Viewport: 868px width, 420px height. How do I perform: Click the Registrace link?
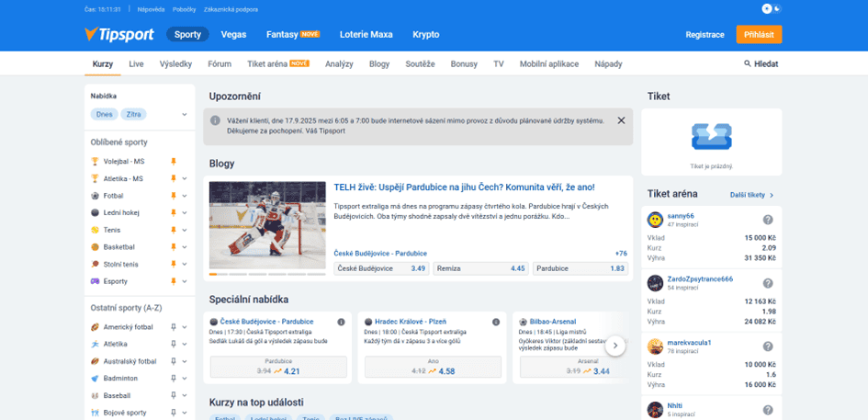click(x=705, y=34)
